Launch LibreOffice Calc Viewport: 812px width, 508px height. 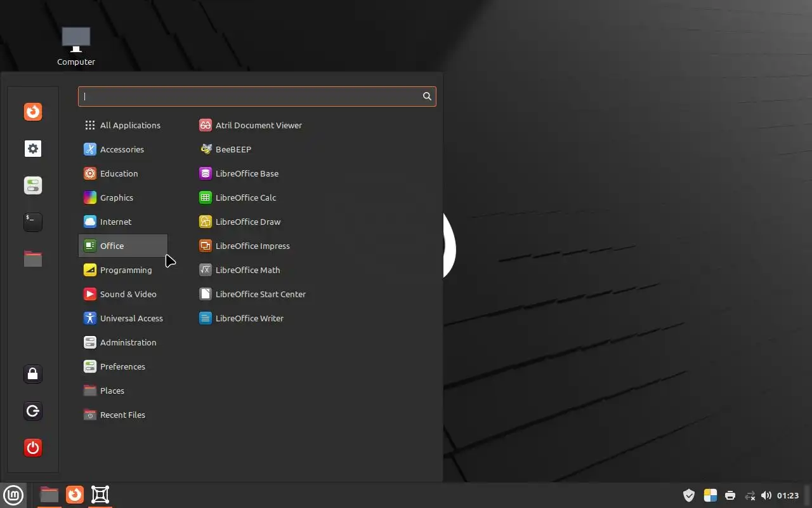(238, 197)
